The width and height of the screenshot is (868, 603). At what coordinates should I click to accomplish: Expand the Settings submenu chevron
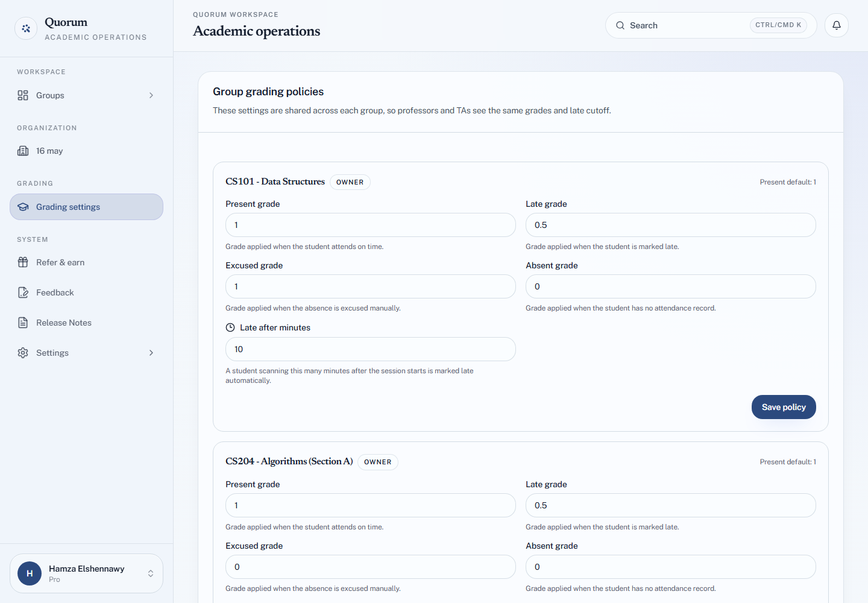151,353
